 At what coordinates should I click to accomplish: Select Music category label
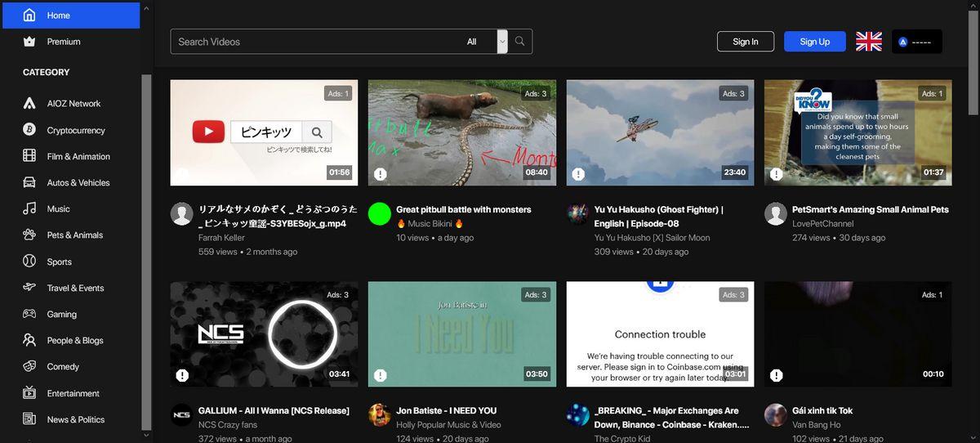click(x=59, y=208)
